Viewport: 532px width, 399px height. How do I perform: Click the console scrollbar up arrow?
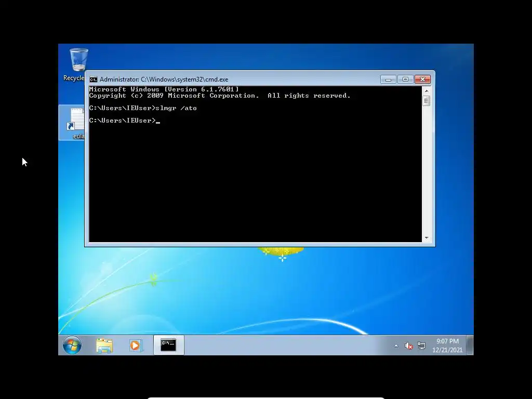427,91
